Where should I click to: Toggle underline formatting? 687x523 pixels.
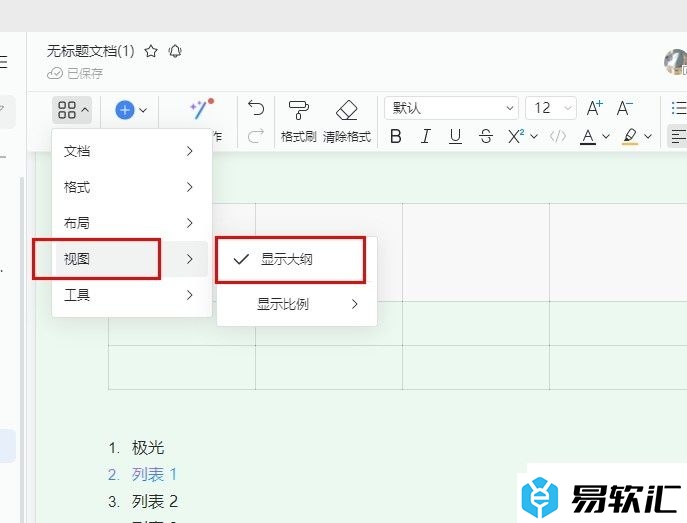456,137
